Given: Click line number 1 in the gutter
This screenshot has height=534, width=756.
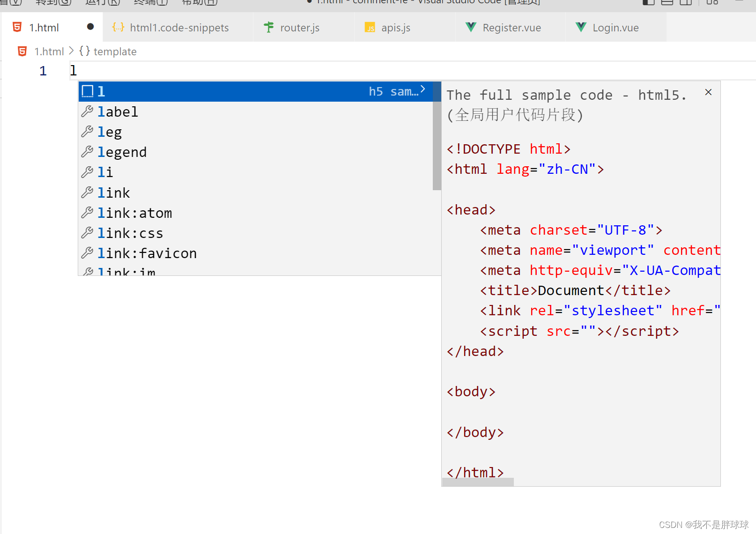Looking at the screenshot, I should pyautogui.click(x=43, y=71).
